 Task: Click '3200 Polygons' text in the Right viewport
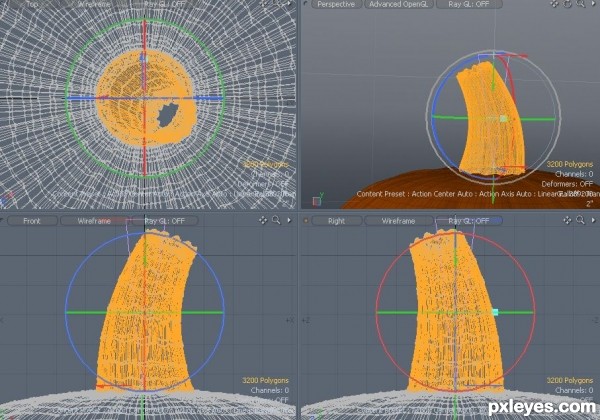click(569, 380)
